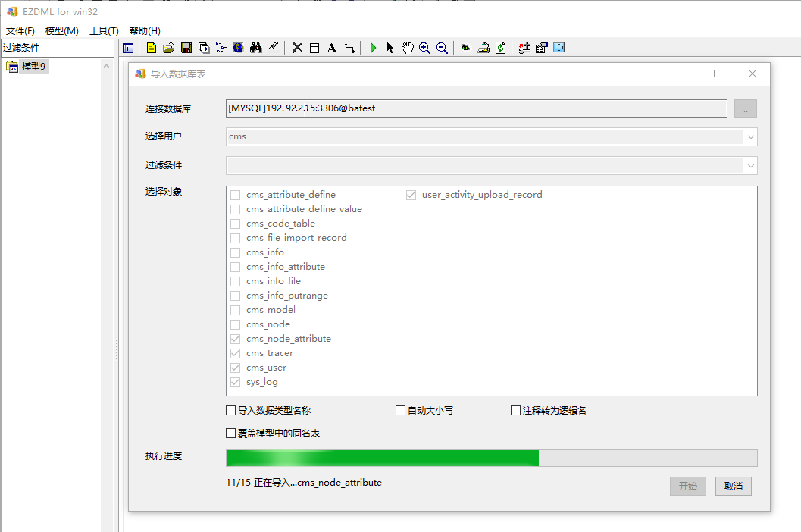Select the hand pan tool
This screenshot has width=801, height=532.
point(407,48)
